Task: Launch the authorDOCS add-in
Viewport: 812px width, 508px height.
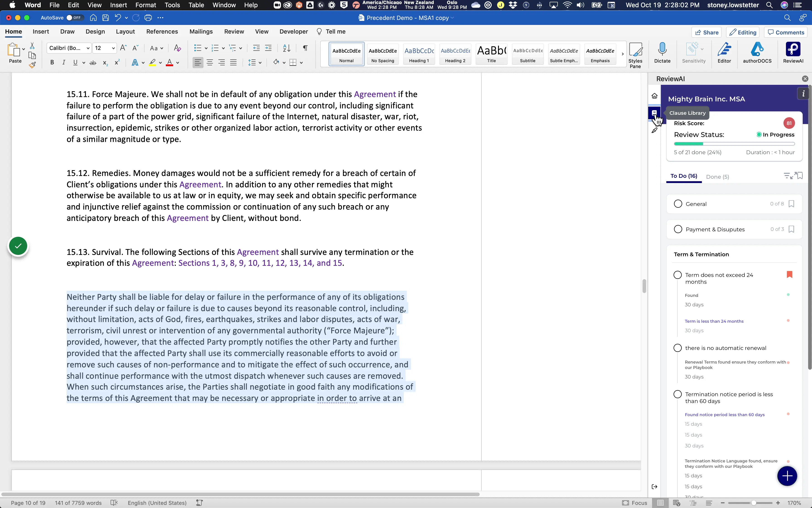Action: (x=757, y=53)
